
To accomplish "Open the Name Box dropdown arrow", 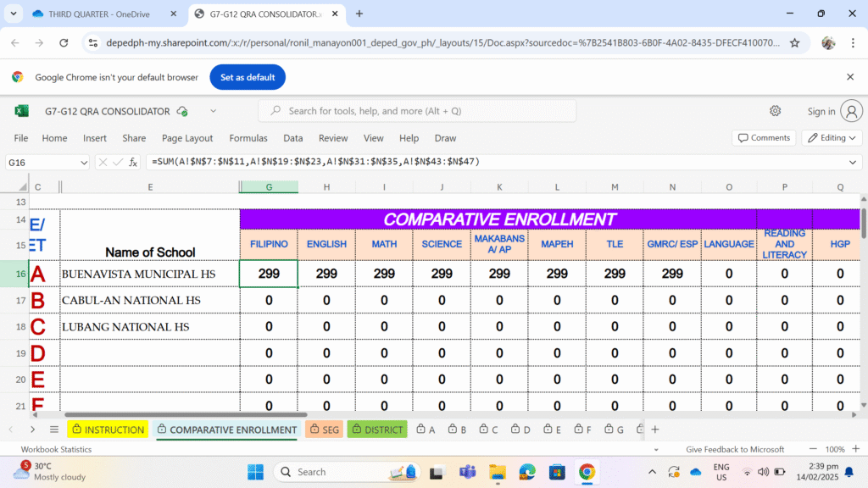I will 84,162.
